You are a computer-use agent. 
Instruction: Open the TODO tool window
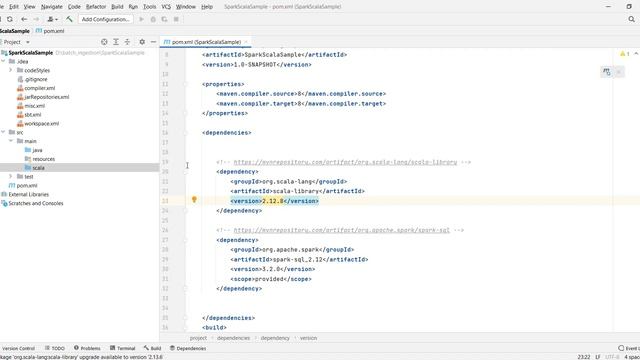pyautogui.click(x=55, y=349)
